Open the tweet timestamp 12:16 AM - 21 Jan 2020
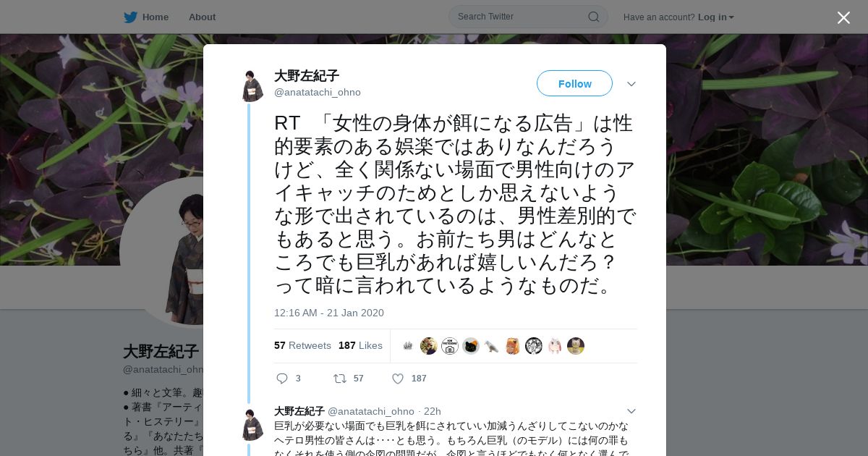 click(329, 313)
